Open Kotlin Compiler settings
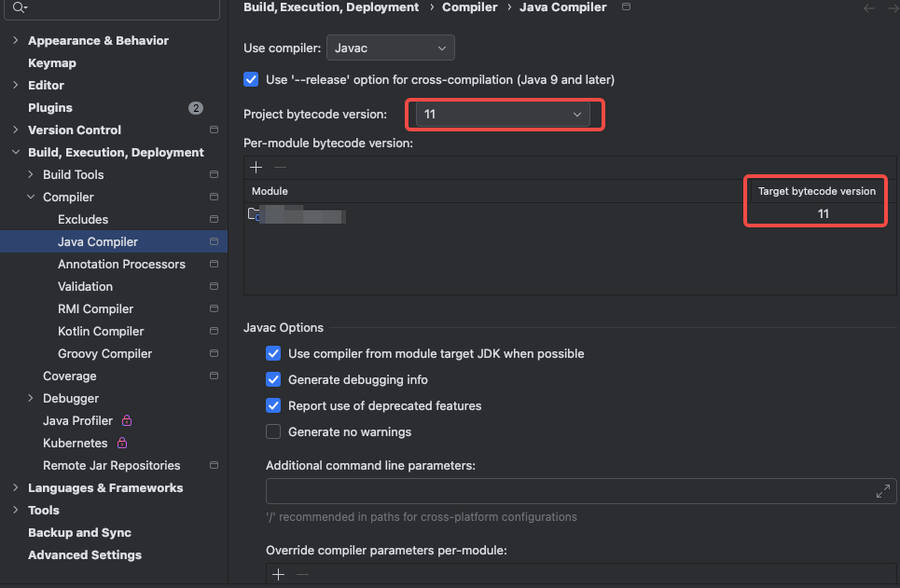Image resolution: width=900 pixels, height=588 pixels. click(x=101, y=331)
